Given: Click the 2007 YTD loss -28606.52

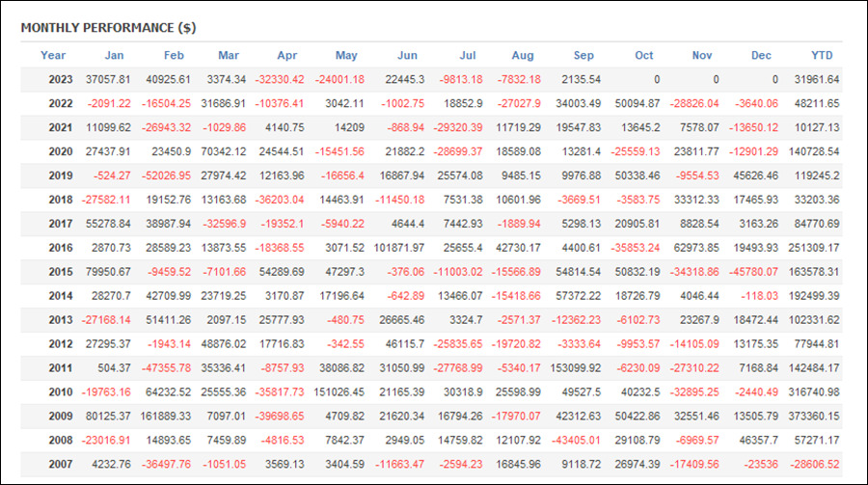Looking at the screenshot, I should 814,464.
